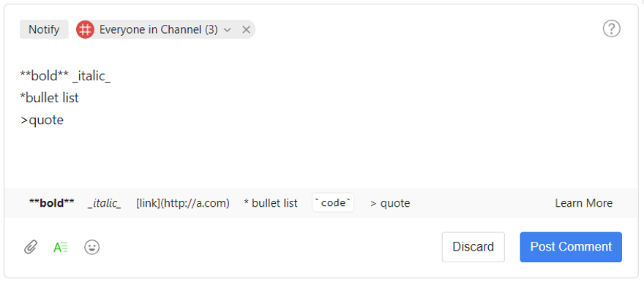Viewport: 644px width, 282px height.
Task: Insert _italic_ markdown from hint bar
Action: [105, 203]
